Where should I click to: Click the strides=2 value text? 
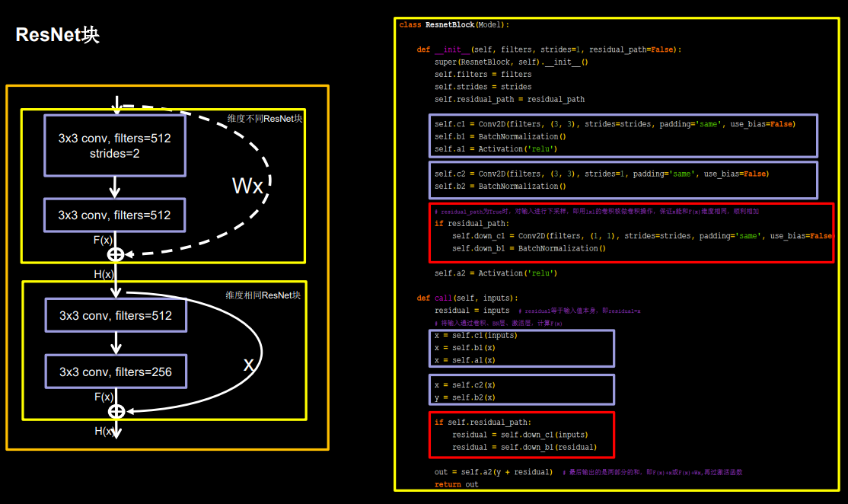(x=115, y=154)
